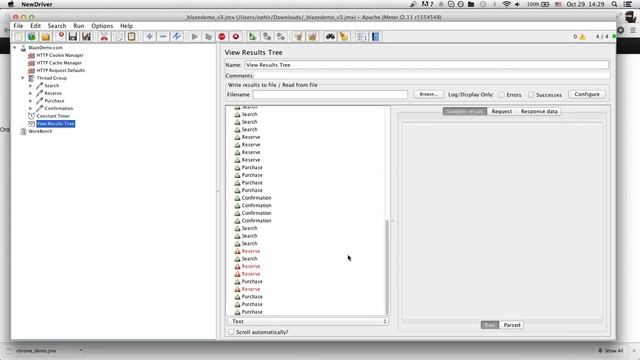640x360 pixels.
Task: Click the Open folder toolbar icon
Action: coord(46,37)
